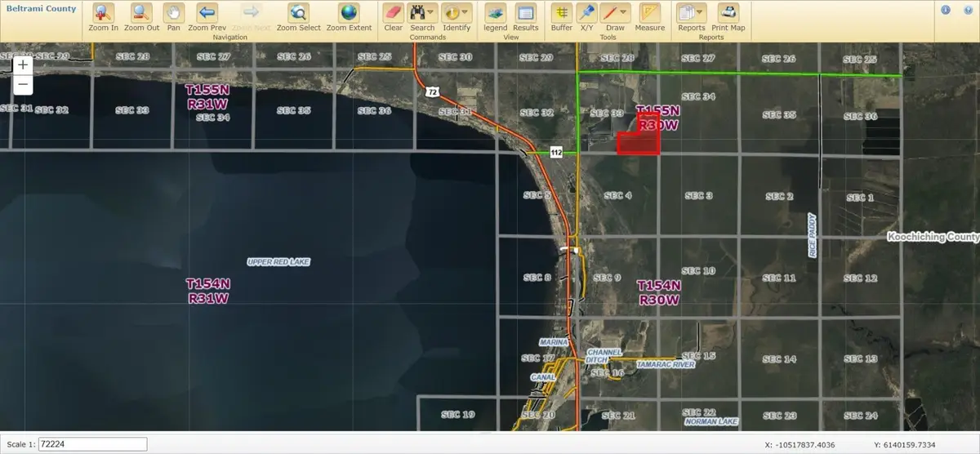Select the X/Y pushpin tool
This screenshot has height=454, width=980.
(x=586, y=13)
